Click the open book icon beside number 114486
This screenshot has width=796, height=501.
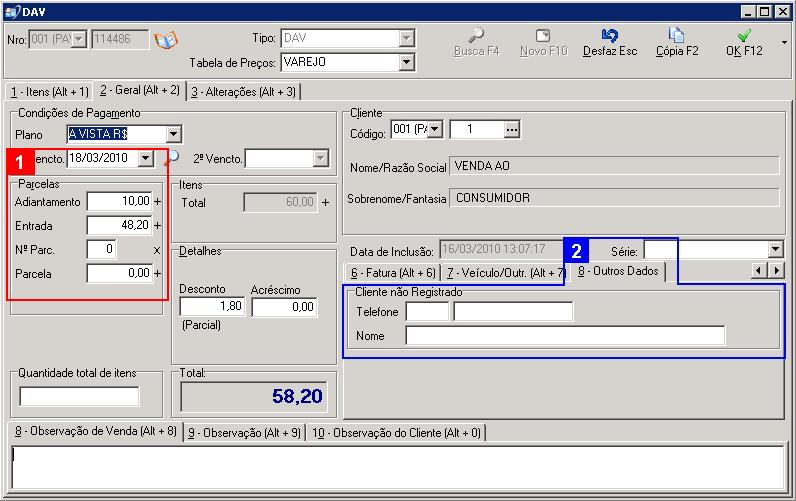tap(166, 40)
